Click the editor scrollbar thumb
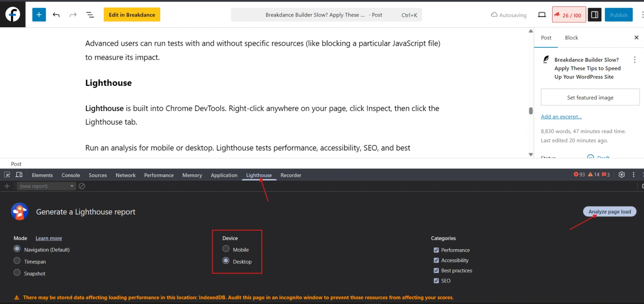This screenshot has width=644, height=304. 531,111
